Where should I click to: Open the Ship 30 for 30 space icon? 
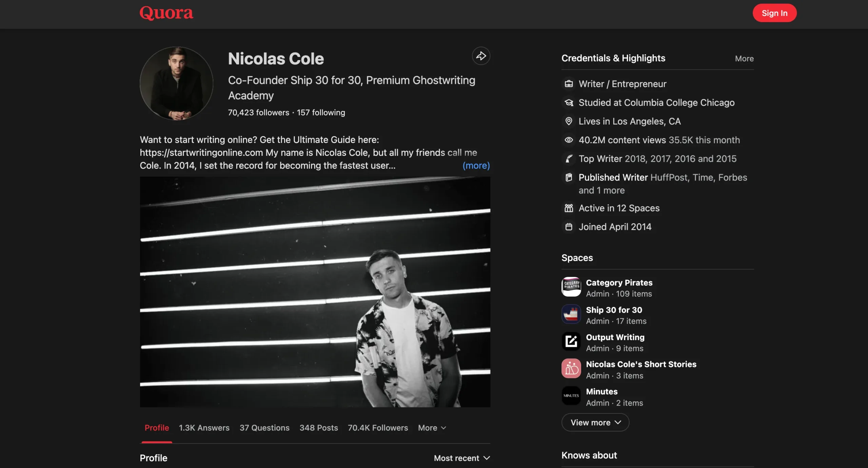tap(571, 314)
